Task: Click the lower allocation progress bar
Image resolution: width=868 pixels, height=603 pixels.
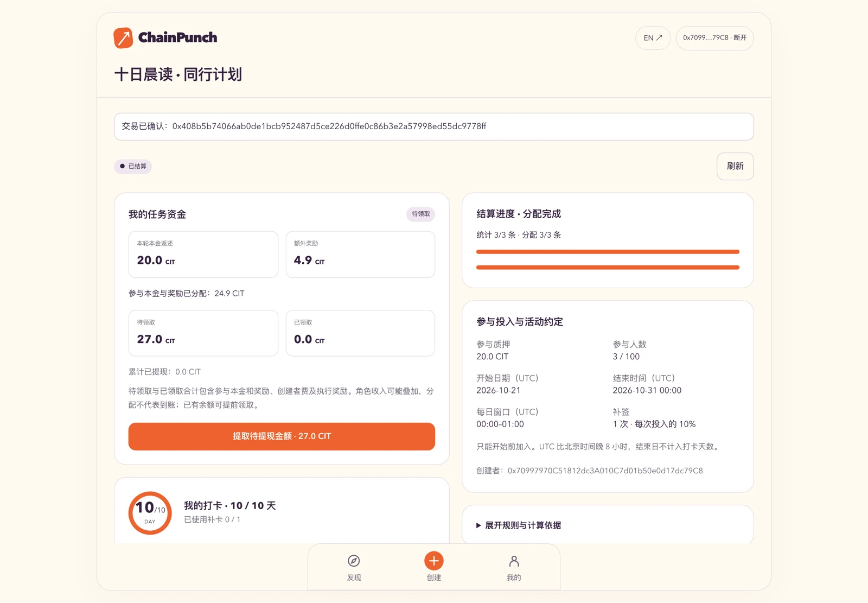Action: click(608, 268)
